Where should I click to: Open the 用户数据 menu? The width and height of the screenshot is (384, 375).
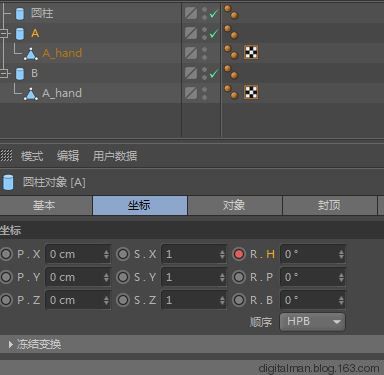tap(115, 156)
